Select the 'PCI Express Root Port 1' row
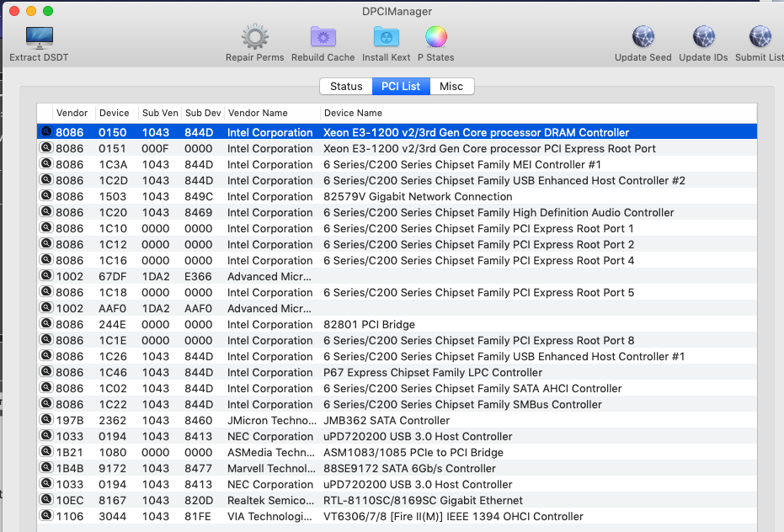Viewport: 784px width, 532px height. click(x=397, y=228)
